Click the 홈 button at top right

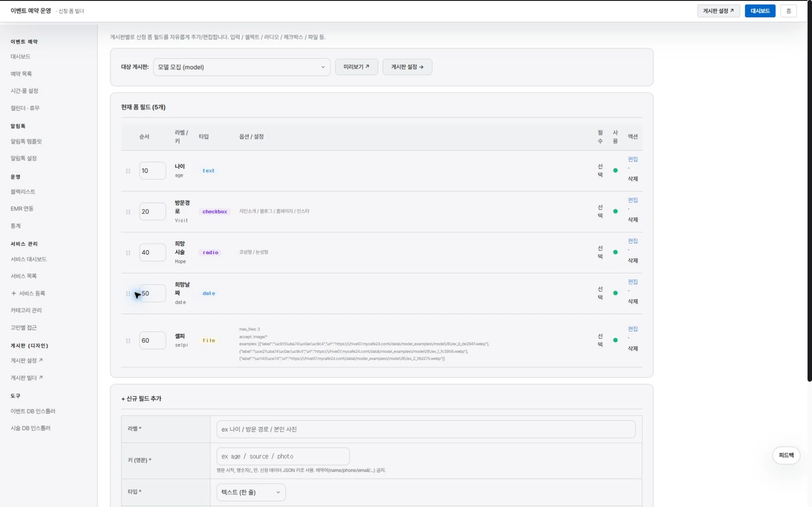click(789, 11)
